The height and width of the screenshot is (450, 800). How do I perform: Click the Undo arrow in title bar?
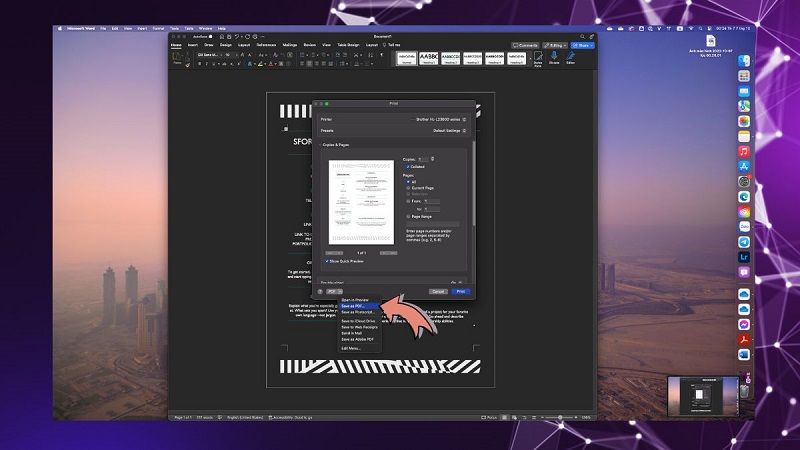click(237, 37)
